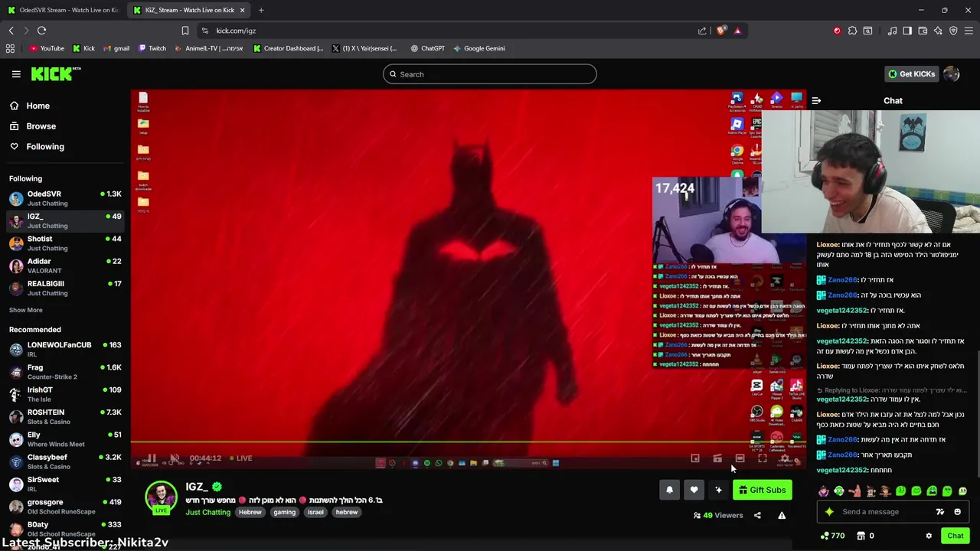Click the video progress bar
The height and width of the screenshot is (551, 980).
468,442
